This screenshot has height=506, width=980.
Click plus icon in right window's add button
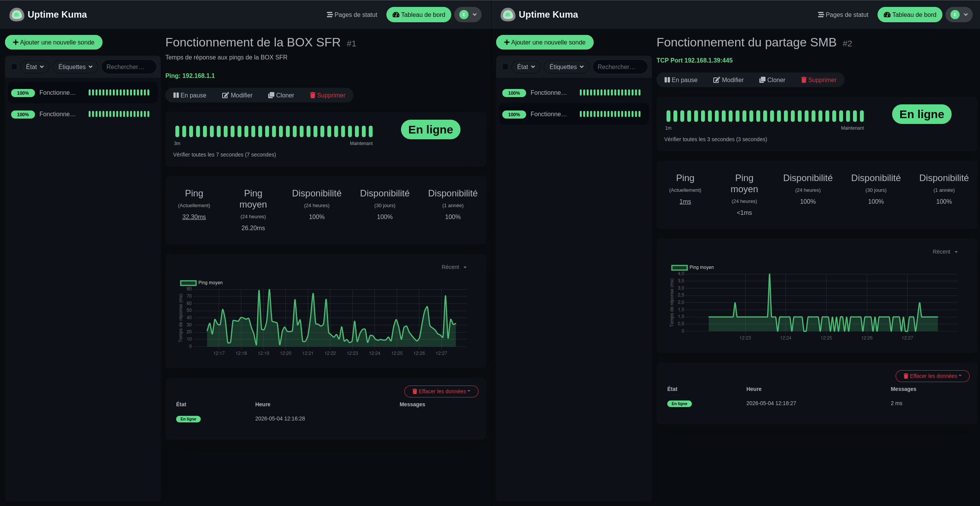[507, 42]
